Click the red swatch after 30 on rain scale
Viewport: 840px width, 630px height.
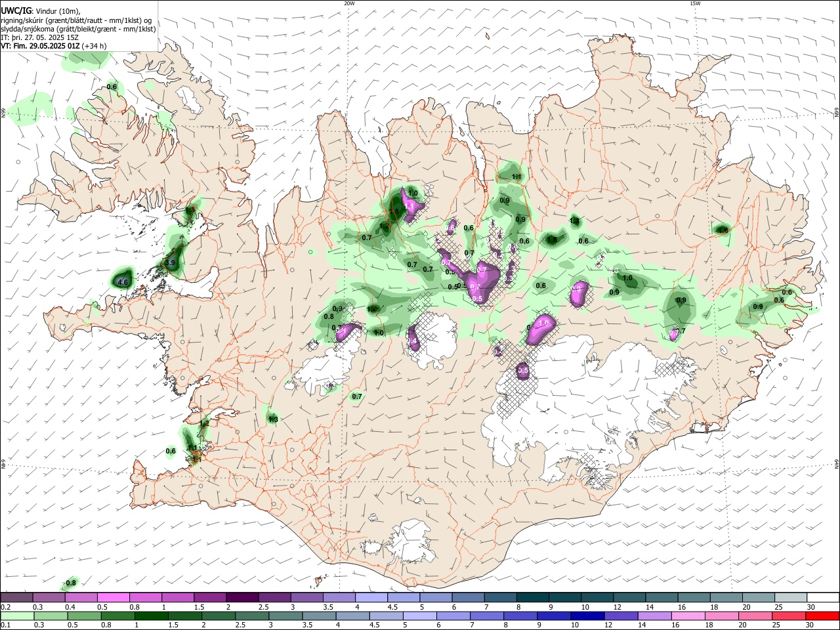[823, 616]
